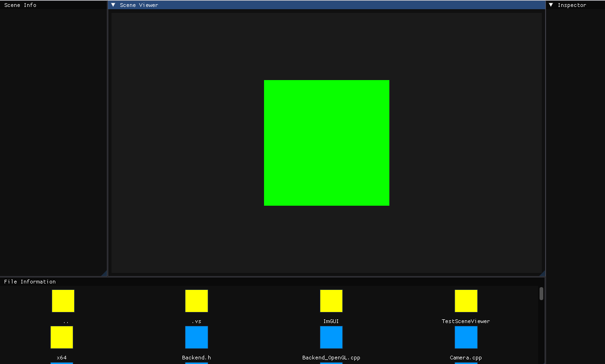The width and height of the screenshot is (605, 364).
Task: Click Scene Viewer bottom-right resize grip
Action: (542, 273)
